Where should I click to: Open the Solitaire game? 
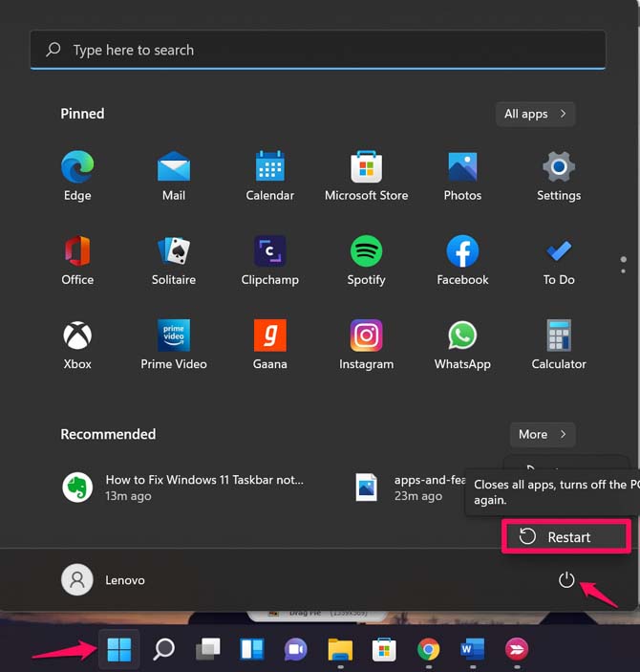click(x=174, y=260)
